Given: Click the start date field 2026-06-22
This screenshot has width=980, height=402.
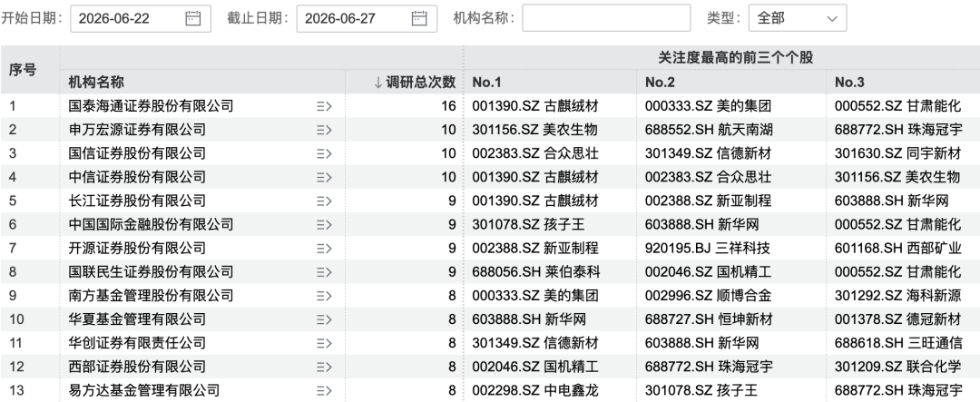Looking at the screenshot, I should (x=141, y=18).
